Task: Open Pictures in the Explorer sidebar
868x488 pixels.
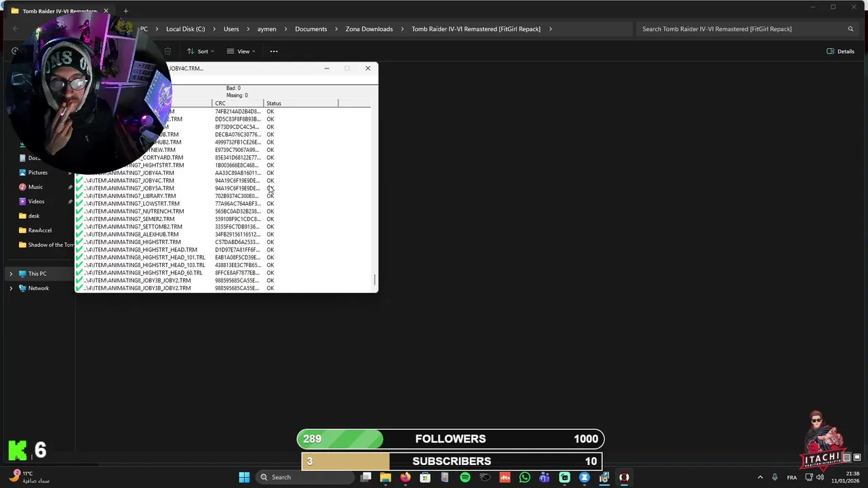Action: pos(38,173)
